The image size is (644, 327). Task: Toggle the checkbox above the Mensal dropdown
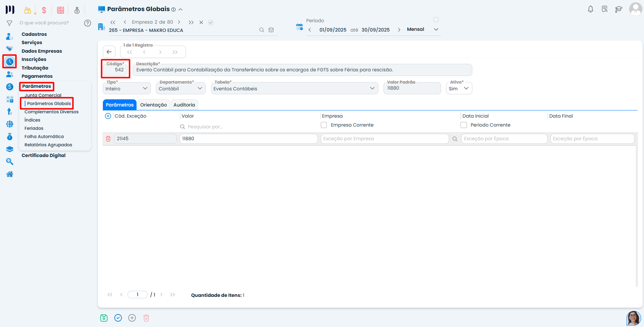(x=436, y=20)
